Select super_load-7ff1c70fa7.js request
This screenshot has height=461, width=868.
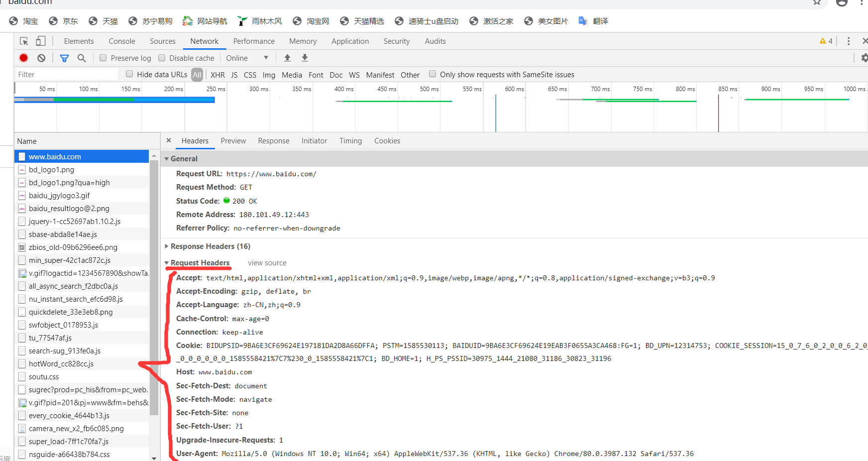pyautogui.click(x=82, y=441)
